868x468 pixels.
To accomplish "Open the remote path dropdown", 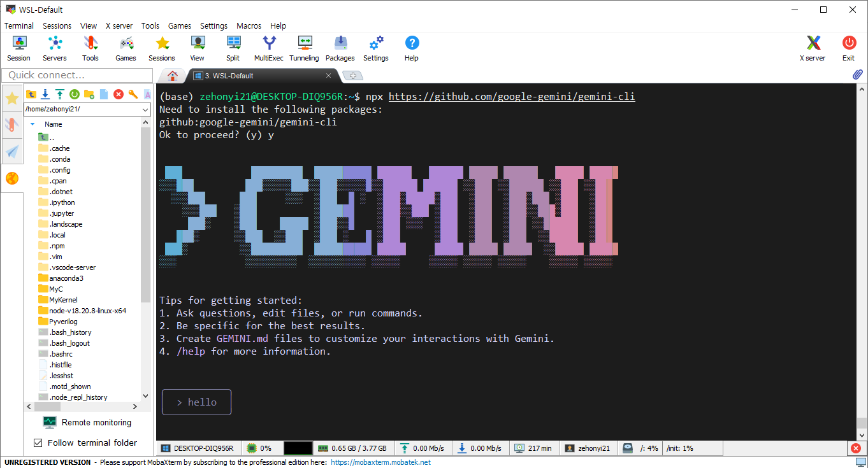I will 145,109.
